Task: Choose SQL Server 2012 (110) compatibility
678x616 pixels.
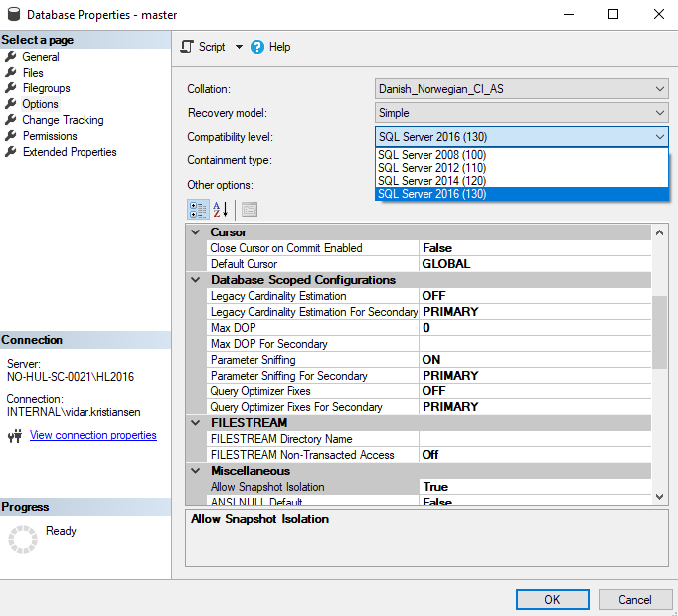Action: pyautogui.click(x=522, y=168)
